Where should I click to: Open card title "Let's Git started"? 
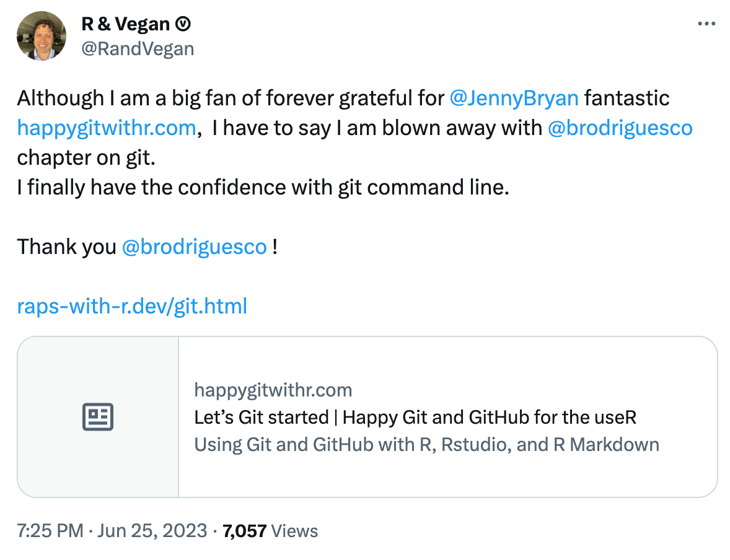click(415, 417)
